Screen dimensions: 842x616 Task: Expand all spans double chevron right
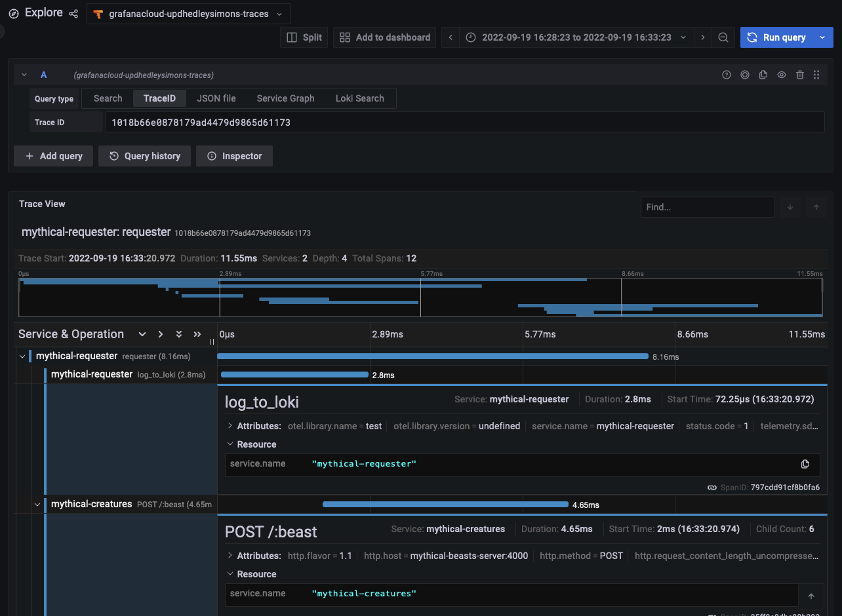[x=197, y=334]
